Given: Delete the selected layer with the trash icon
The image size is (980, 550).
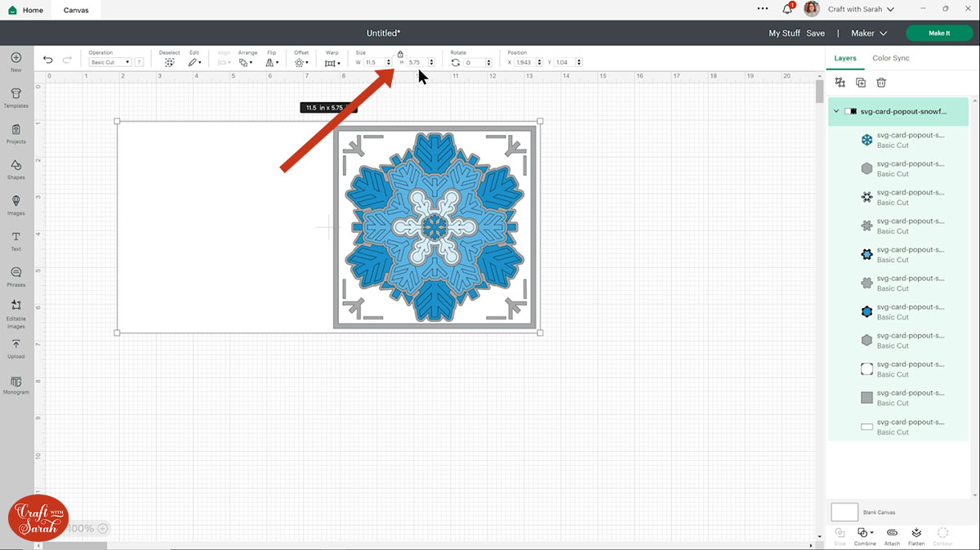Looking at the screenshot, I should (x=881, y=83).
